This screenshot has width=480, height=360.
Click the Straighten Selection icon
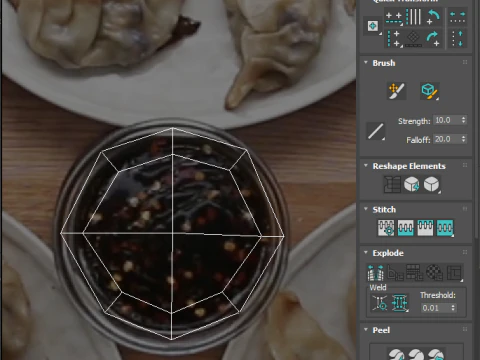pyautogui.click(x=392, y=184)
